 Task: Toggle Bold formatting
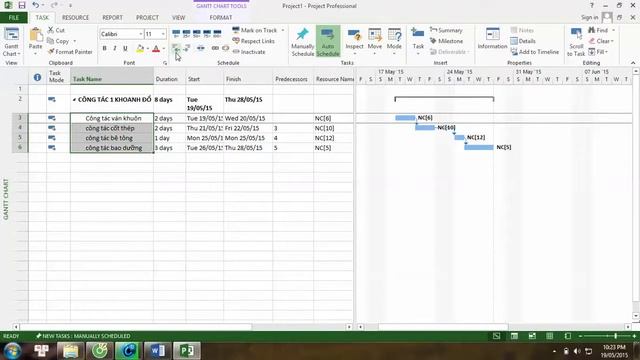(104, 48)
